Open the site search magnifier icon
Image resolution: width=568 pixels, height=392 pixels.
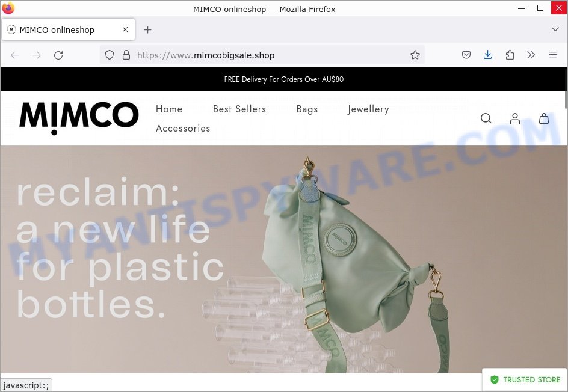click(x=486, y=118)
